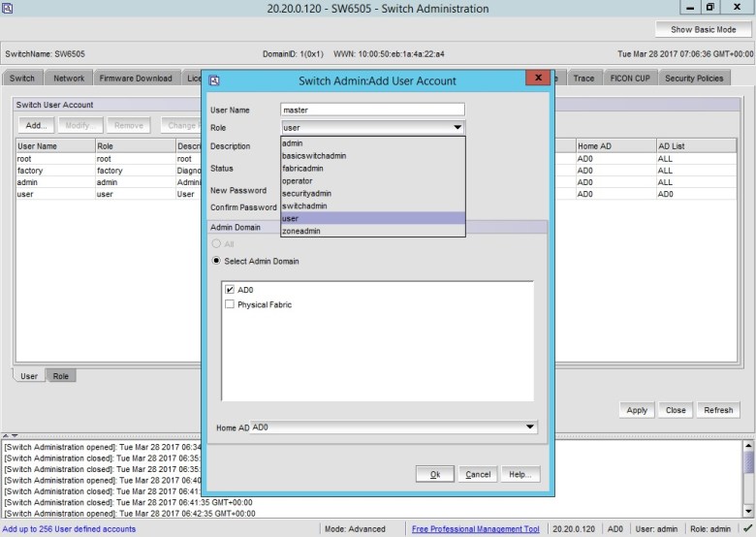Cancel the Add User Account dialog

(477, 475)
